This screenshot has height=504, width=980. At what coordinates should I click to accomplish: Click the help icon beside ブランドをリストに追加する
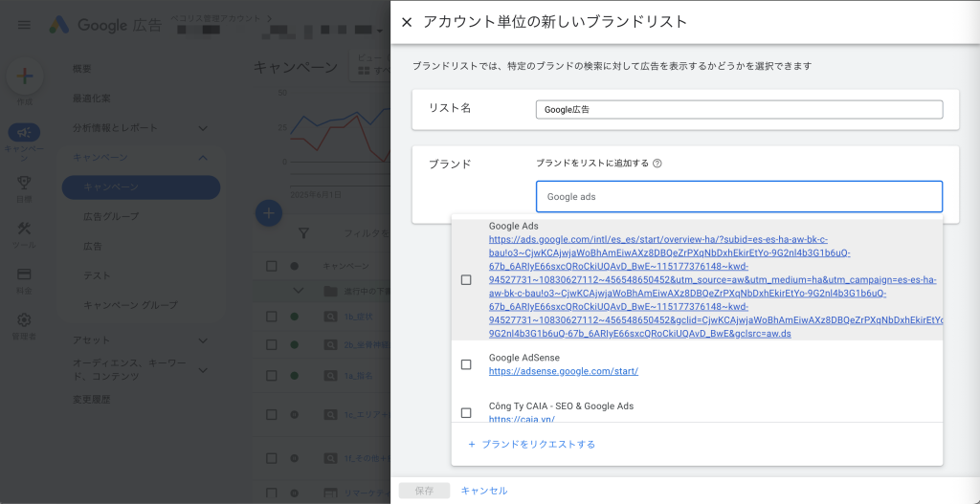[657, 164]
